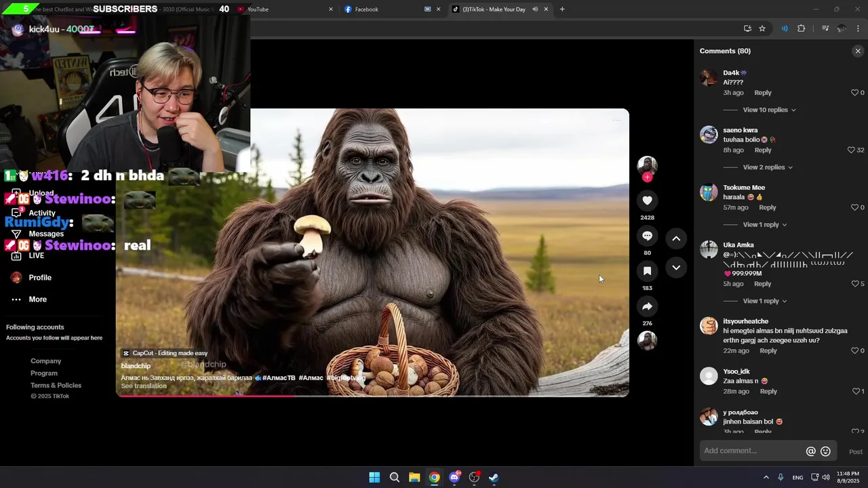Viewport: 868px width, 488px height.
Task: Expand View 1 reply under Uka Amka
Action: click(x=765, y=301)
